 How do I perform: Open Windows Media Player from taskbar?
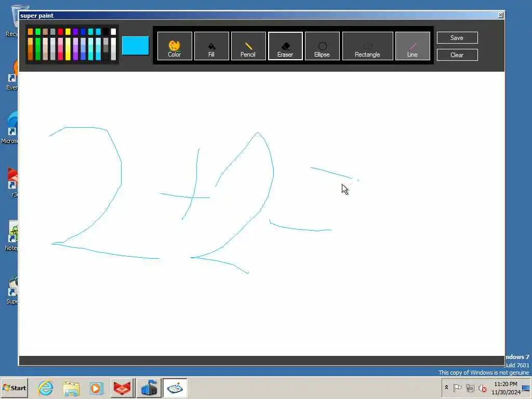96,388
